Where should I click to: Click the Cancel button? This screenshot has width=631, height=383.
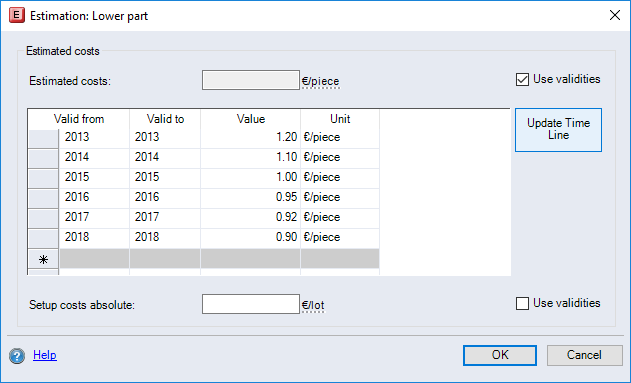coord(584,355)
